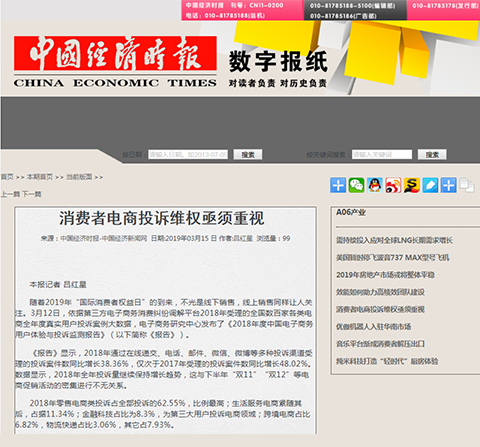
Task: Go to the previous article 上一篇
Action: [11, 194]
